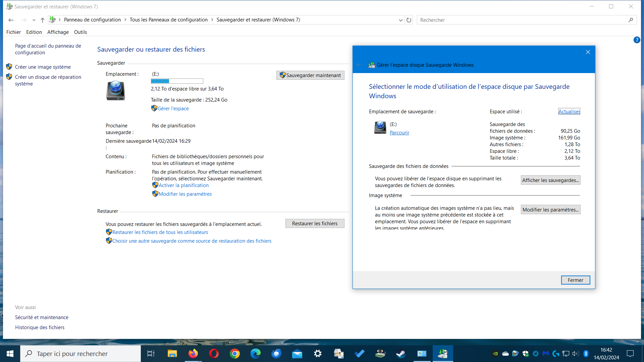This screenshot has width=644, height=362.
Task: Click the Actualiser link
Action: click(x=569, y=112)
